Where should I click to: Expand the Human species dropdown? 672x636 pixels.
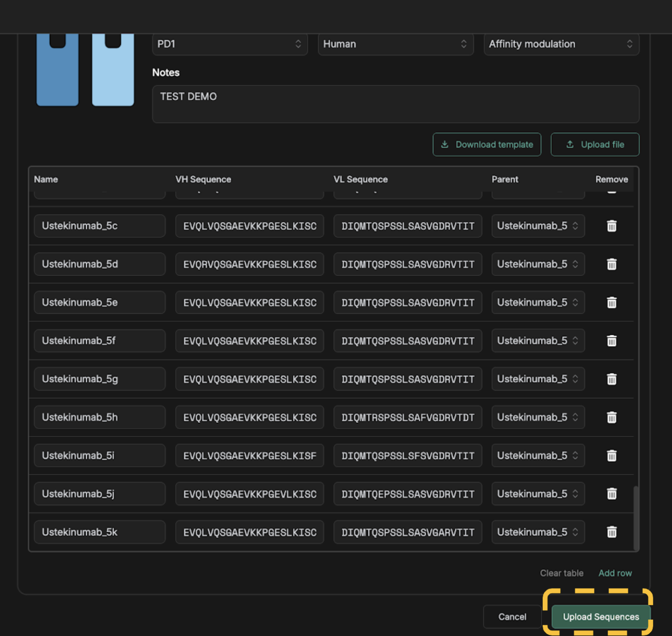[395, 44]
